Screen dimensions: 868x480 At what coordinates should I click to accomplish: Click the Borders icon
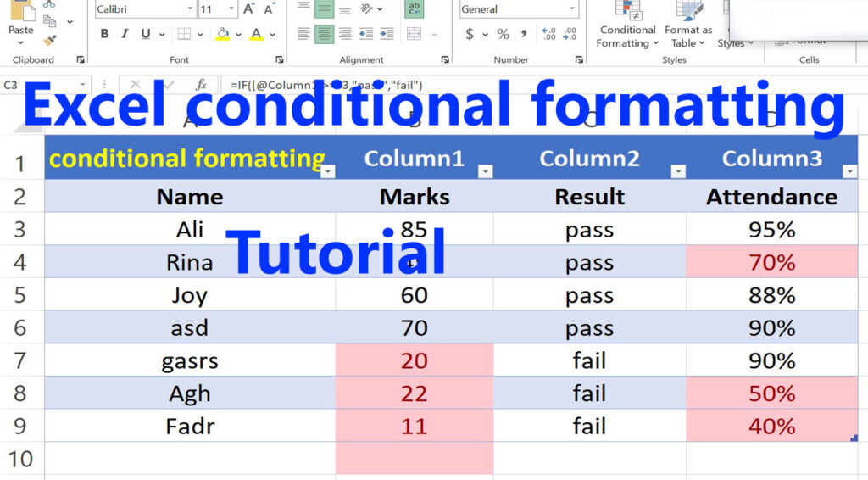tap(184, 34)
